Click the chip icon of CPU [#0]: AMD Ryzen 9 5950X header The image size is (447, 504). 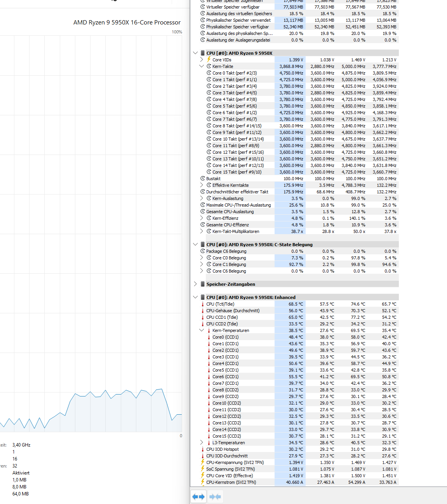click(203, 53)
